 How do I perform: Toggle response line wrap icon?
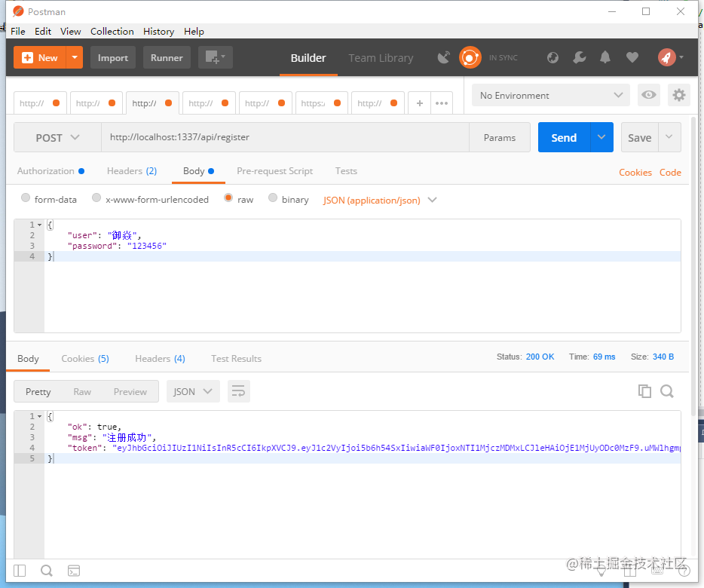(x=238, y=391)
